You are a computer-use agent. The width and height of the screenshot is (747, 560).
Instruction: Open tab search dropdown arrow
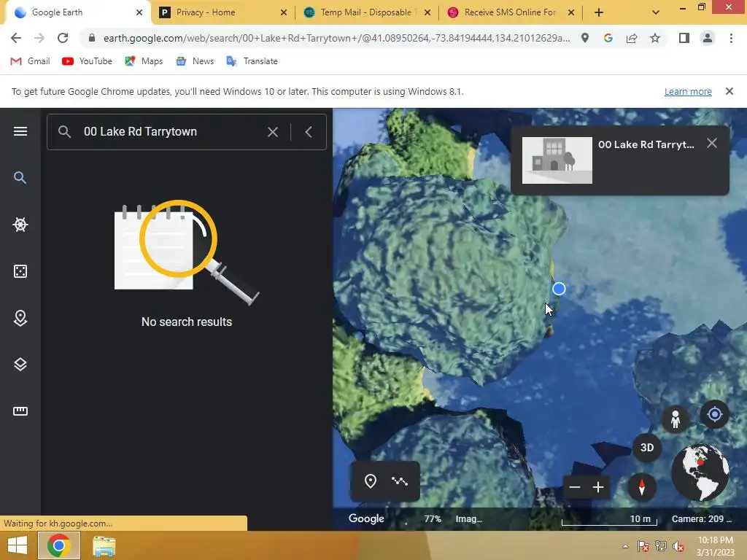656,12
